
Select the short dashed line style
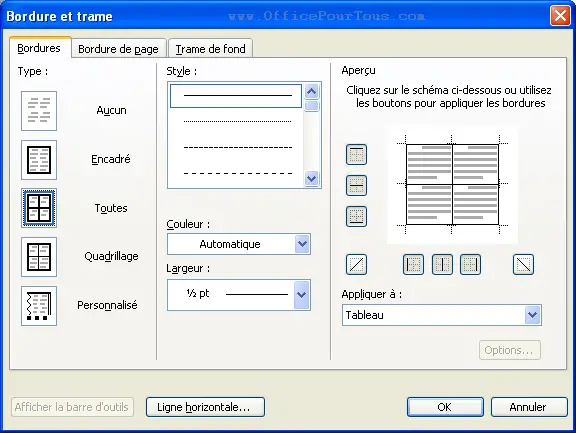[237, 148]
